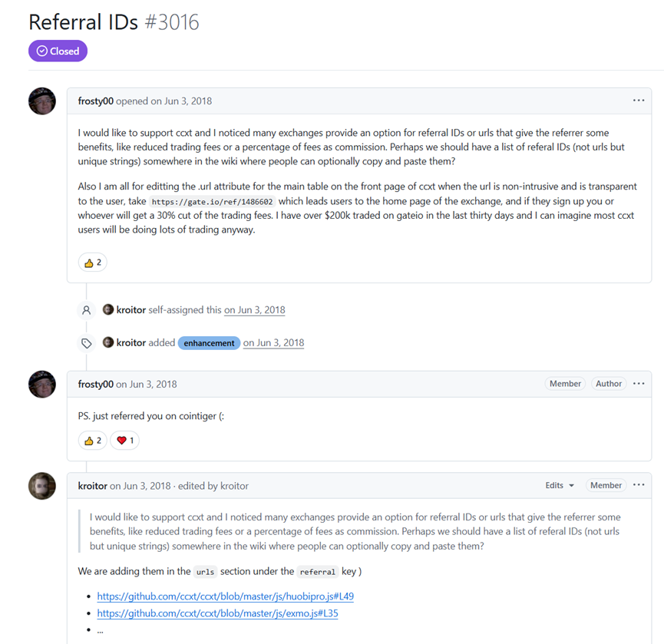Image resolution: width=664 pixels, height=644 pixels.
Task: Toggle thumbs-up reaction on the original post
Action: pos(92,263)
